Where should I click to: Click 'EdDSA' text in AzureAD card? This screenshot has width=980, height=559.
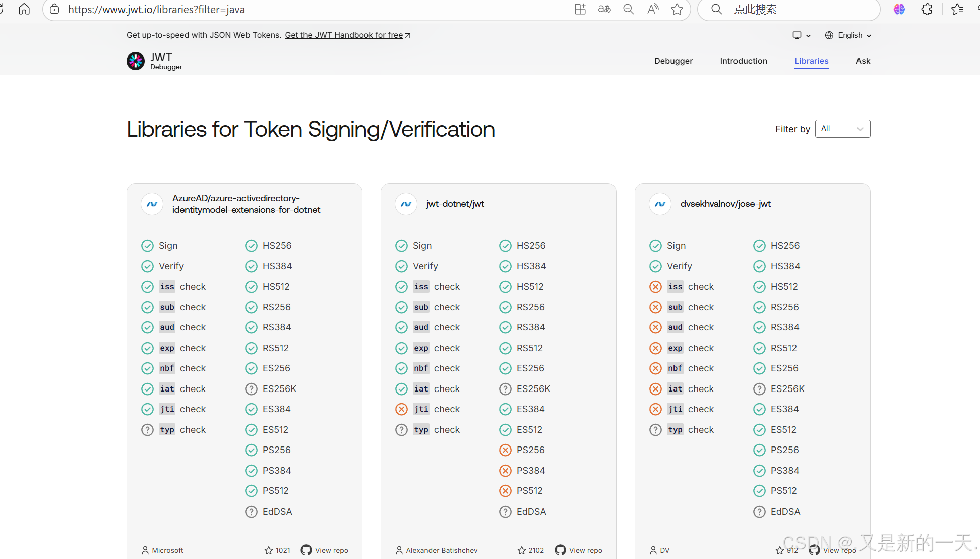tap(277, 512)
